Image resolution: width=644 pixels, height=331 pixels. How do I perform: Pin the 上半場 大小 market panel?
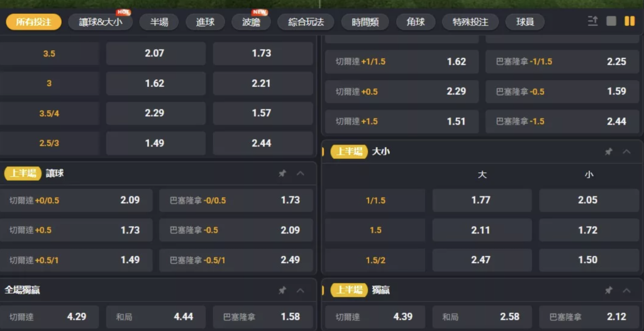pos(608,152)
